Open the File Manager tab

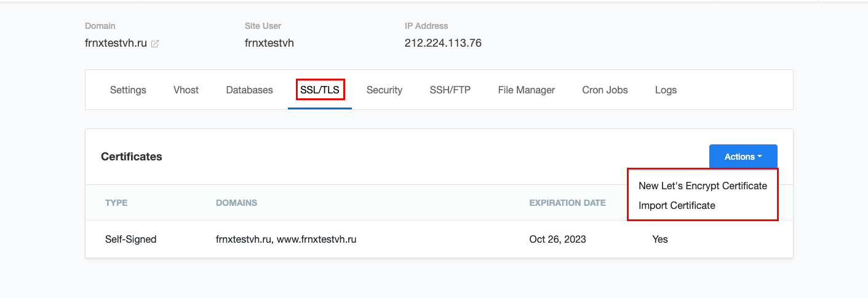click(527, 90)
